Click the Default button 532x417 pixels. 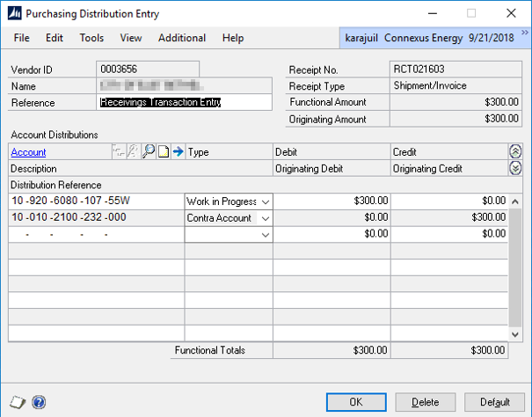point(495,402)
